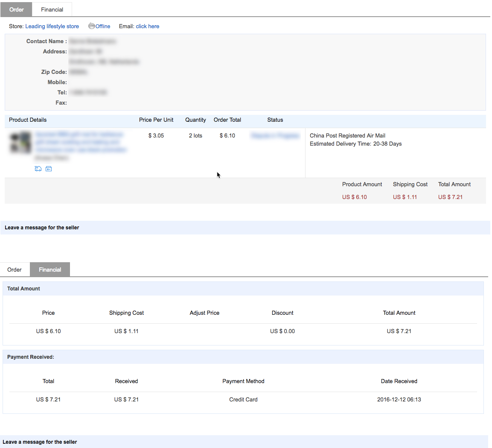Click the blue Offline text link

point(103,26)
